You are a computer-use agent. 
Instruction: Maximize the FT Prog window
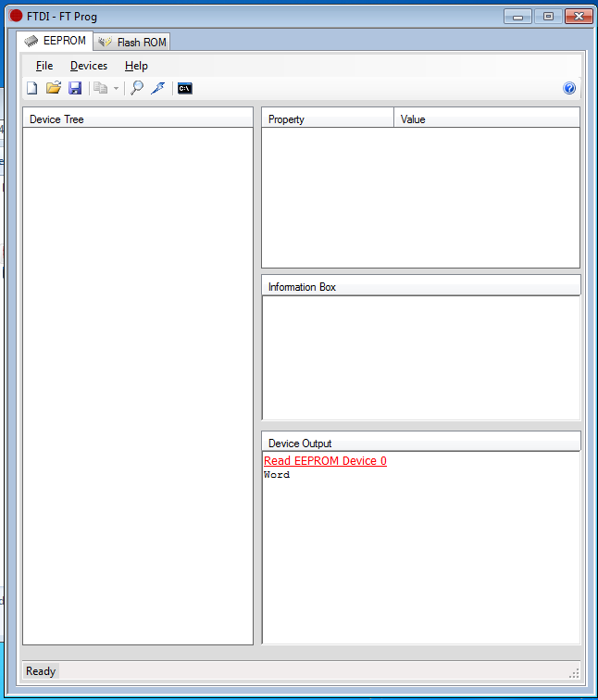(548, 17)
